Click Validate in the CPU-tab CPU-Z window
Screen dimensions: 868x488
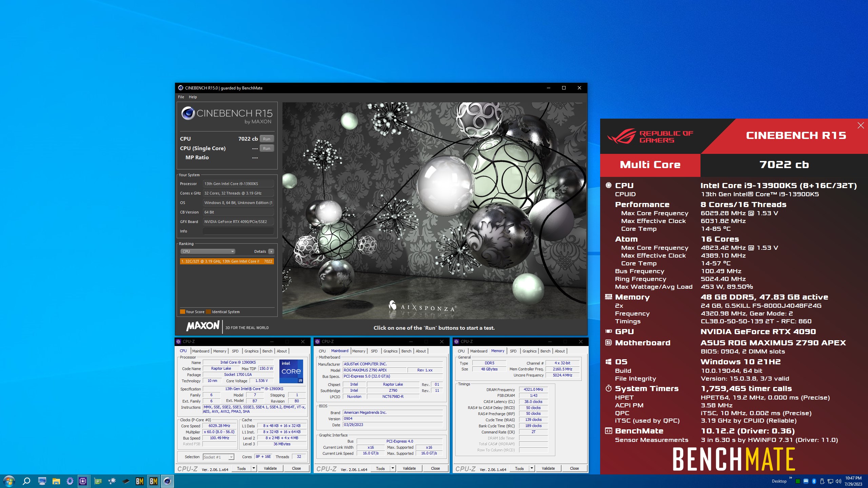[x=270, y=469]
